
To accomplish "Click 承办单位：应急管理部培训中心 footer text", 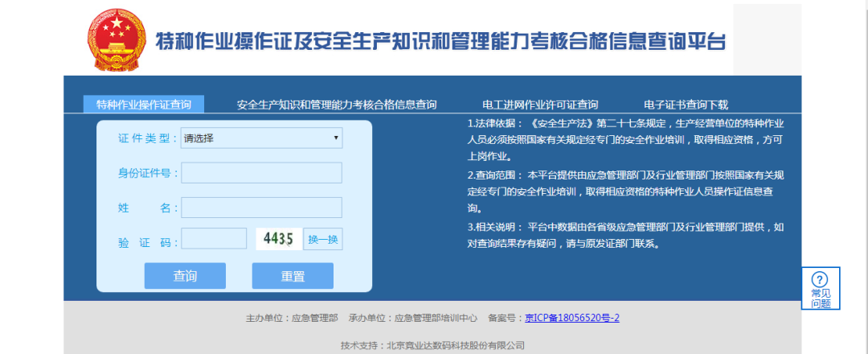I will tap(413, 318).
